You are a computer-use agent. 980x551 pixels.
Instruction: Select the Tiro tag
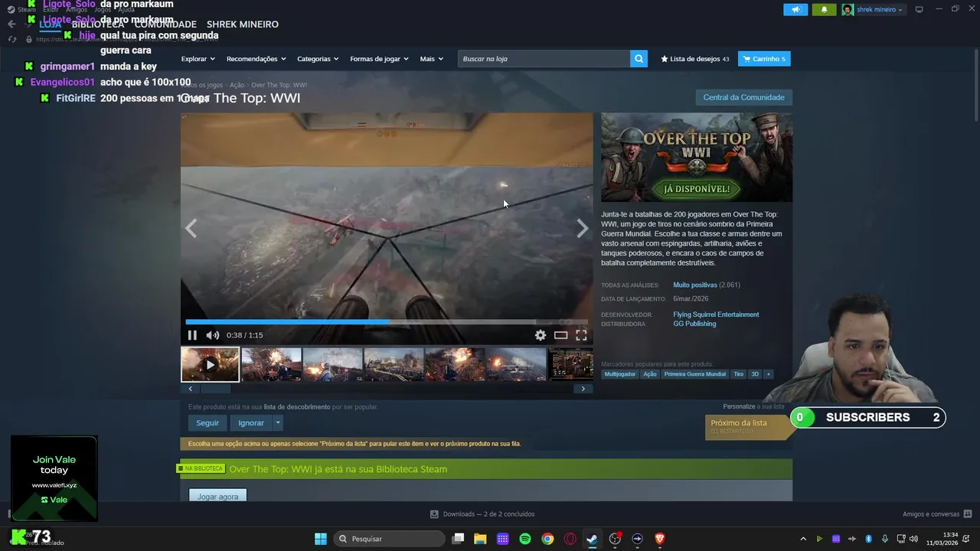pyautogui.click(x=738, y=374)
